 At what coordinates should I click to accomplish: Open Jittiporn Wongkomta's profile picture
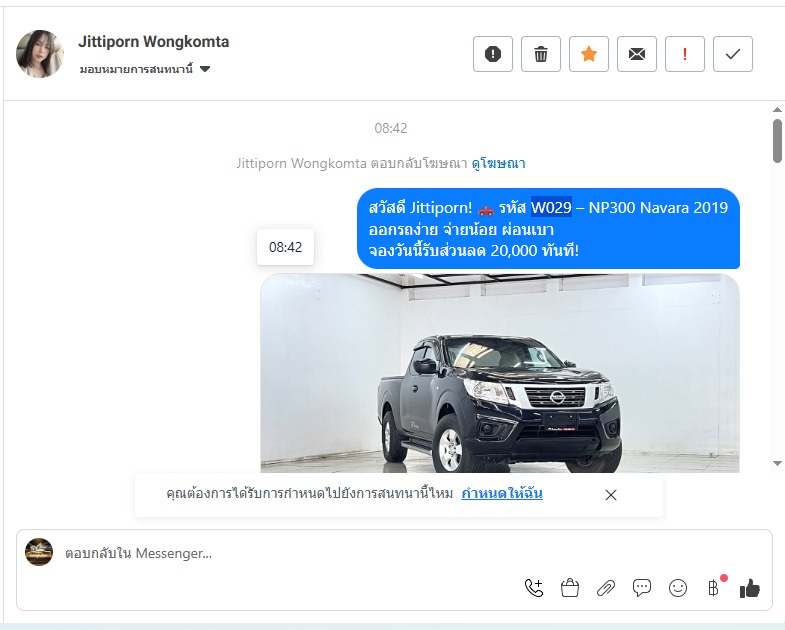[x=40, y=54]
